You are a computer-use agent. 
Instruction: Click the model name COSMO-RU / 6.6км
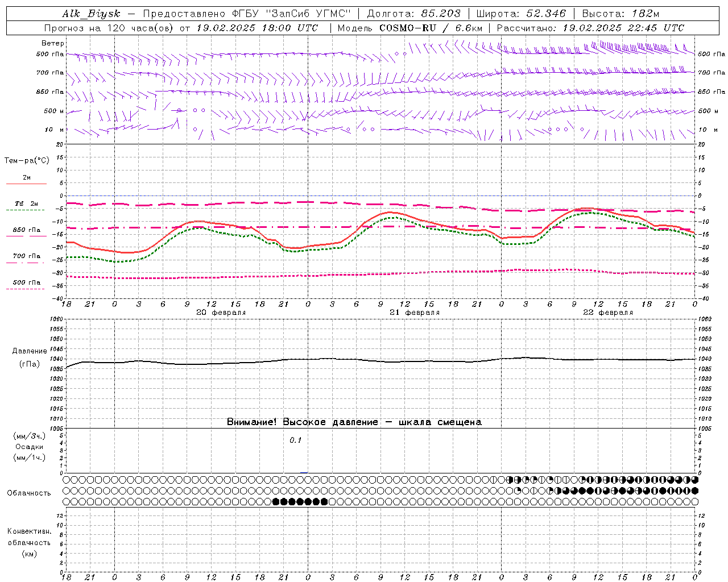click(x=431, y=28)
